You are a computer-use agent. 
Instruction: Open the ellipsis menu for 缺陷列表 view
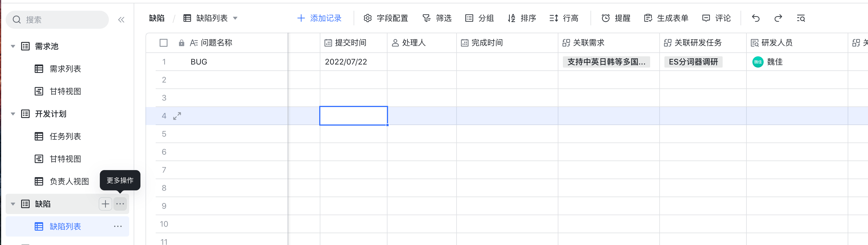click(x=118, y=226)
